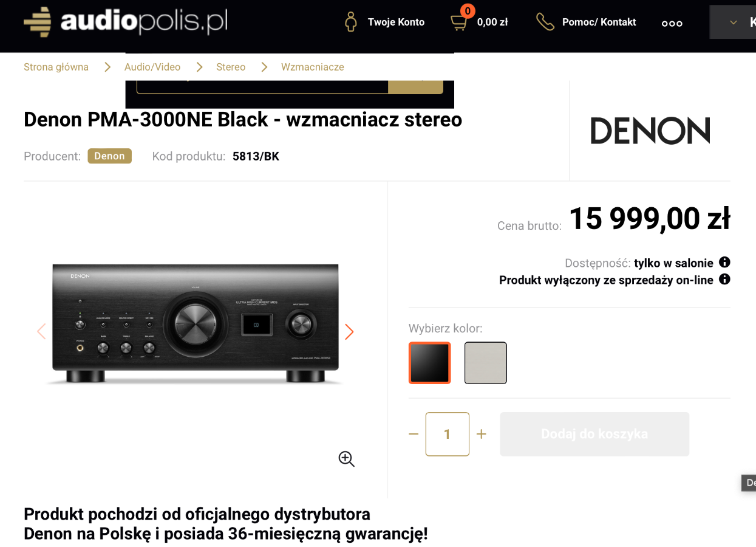Click the quantity input field
Viewport: 756px width, 547px height.
click(448, 434)
